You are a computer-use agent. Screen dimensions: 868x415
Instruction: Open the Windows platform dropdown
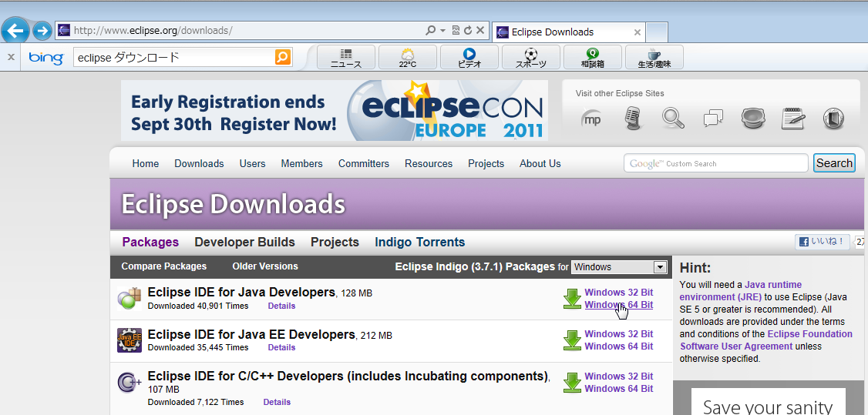[619, 267]
